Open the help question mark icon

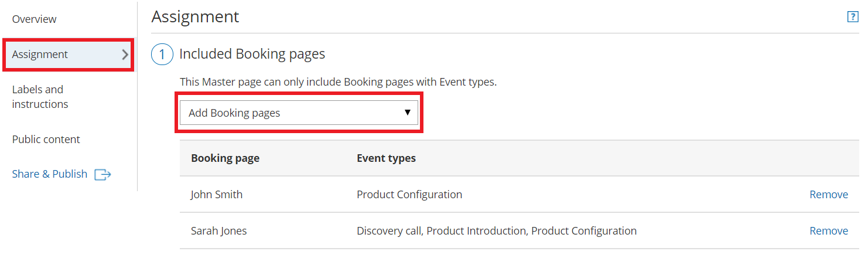[853, 17]
